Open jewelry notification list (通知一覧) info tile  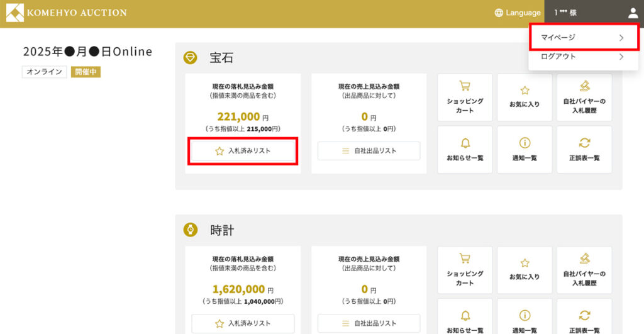(x=525, y=149)
